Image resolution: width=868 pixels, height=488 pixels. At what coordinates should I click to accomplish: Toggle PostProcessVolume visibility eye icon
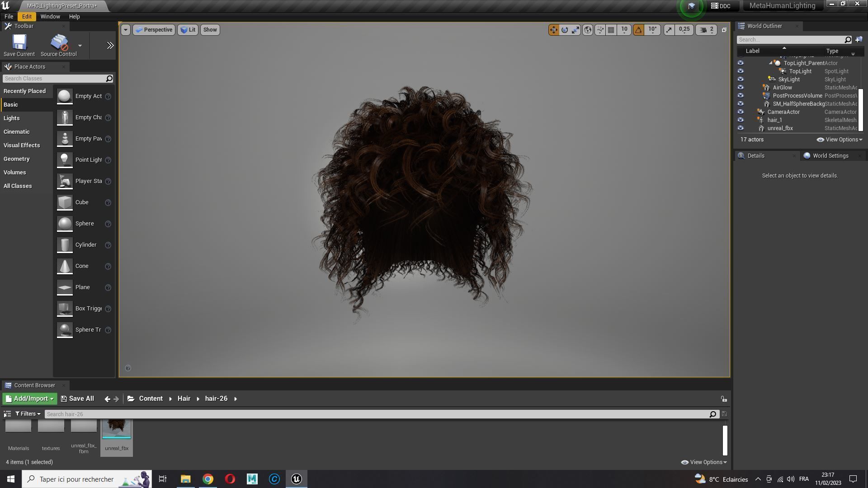point(741,96)
